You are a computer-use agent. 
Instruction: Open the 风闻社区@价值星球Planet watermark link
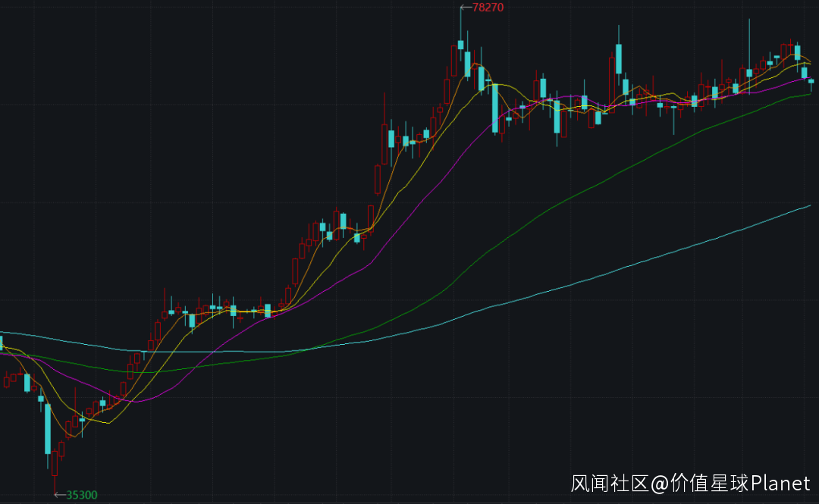[690, 483]
